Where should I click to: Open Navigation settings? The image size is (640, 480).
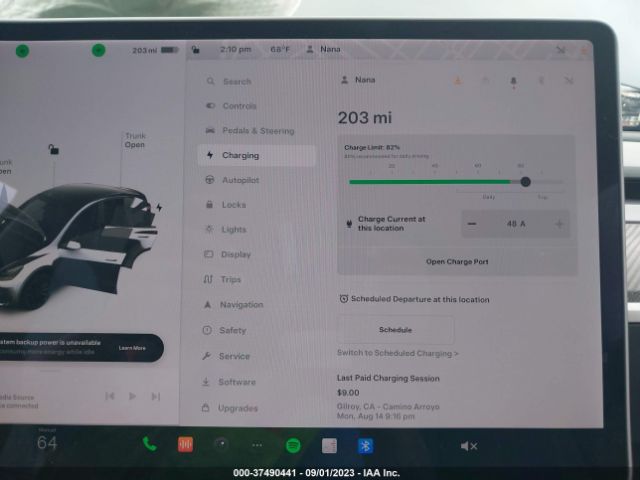[x=233, y=304]
